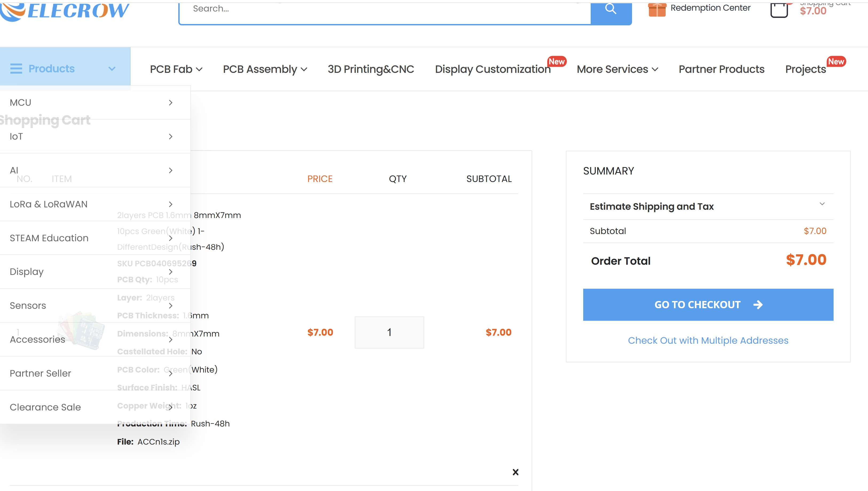Collapse the Products menu chevron

(x=112, y=69)
